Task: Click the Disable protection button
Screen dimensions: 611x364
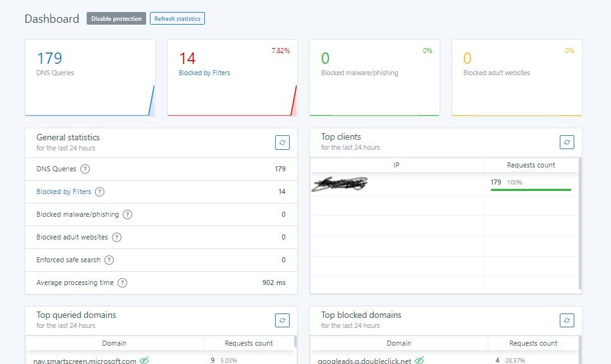Action: click(116, 19)
